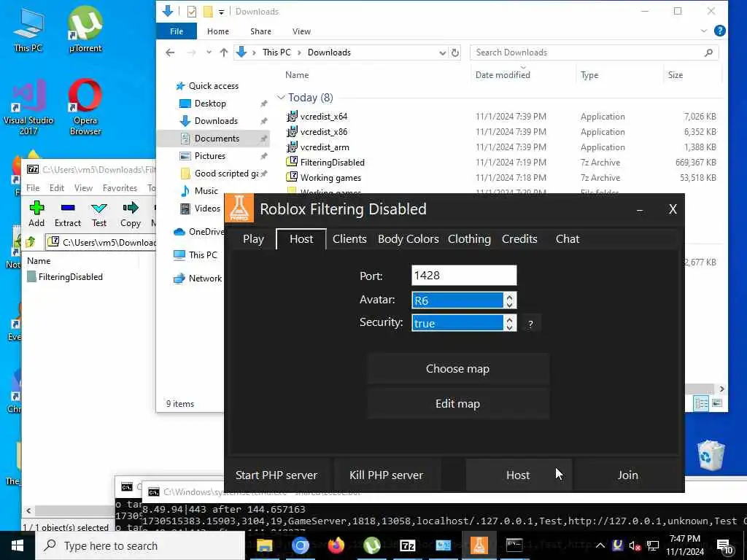The height and width of the screenshot is (560, 747).
Task: Click the Test icon in 7-Zip toolbar
Action: coord(99,214)
